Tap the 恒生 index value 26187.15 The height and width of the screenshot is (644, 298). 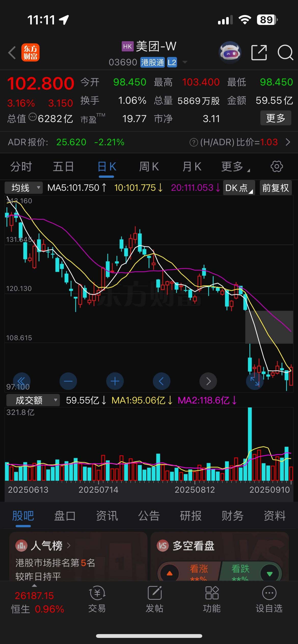tap(34, 596)
